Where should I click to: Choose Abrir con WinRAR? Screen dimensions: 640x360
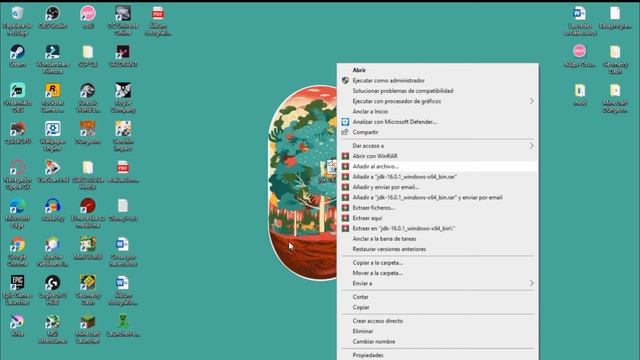point(438,156)
